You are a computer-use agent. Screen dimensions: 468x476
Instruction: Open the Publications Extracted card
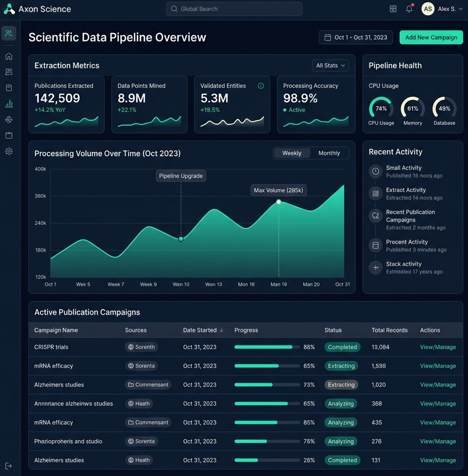(67, 104)
